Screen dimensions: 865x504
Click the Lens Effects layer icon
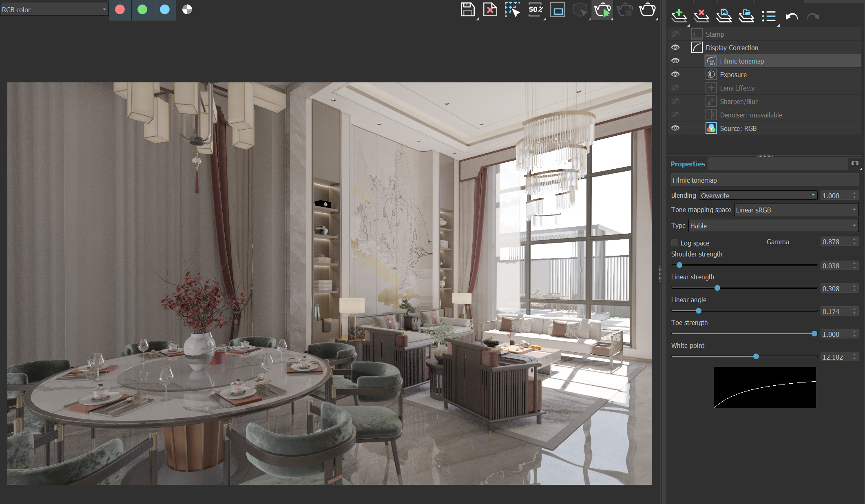pyautogui.click(x=711, y=88)
